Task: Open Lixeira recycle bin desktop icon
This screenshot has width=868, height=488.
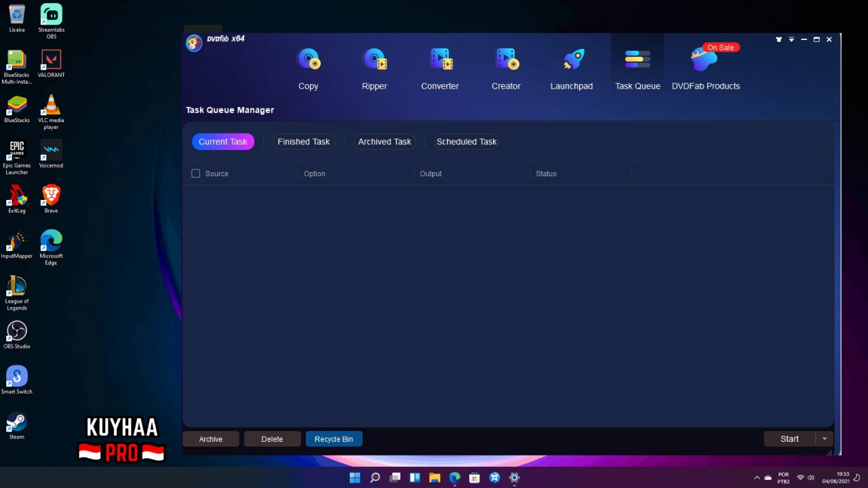Action: tap(17, 19)
